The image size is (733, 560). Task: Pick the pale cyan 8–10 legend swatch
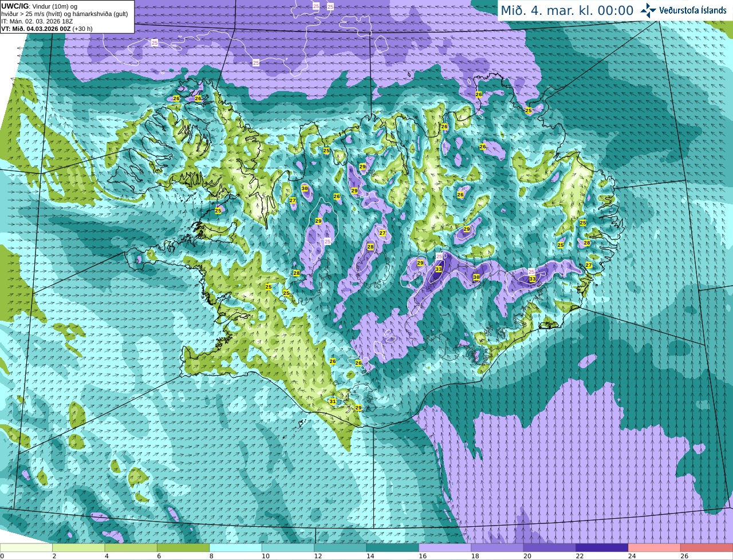235,548
